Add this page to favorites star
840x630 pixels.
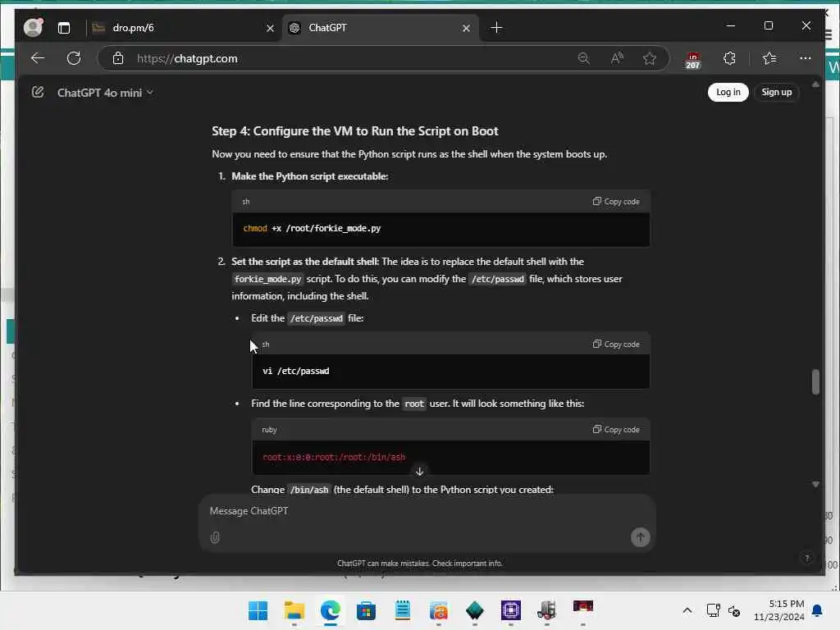tap(650, 58)
